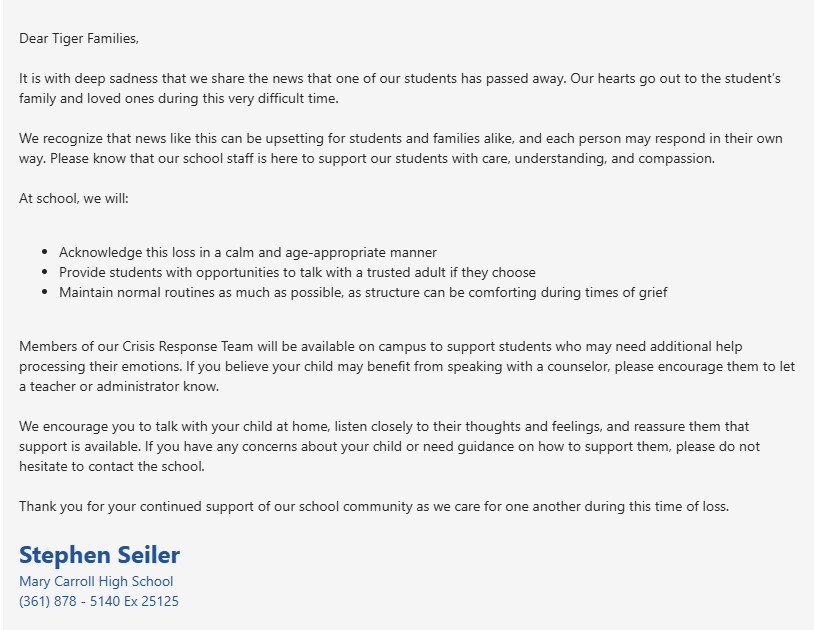The height and width of the screenshot is (630, 814).
Task: Click the Mary Carroll High School text
Action: [x=96, y=581]
